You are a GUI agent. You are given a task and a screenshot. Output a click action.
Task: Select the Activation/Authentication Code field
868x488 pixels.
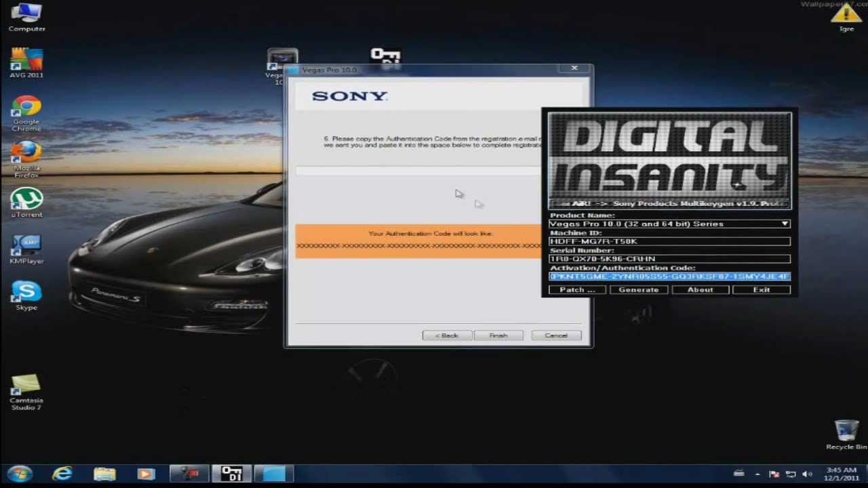pos(669,277)
